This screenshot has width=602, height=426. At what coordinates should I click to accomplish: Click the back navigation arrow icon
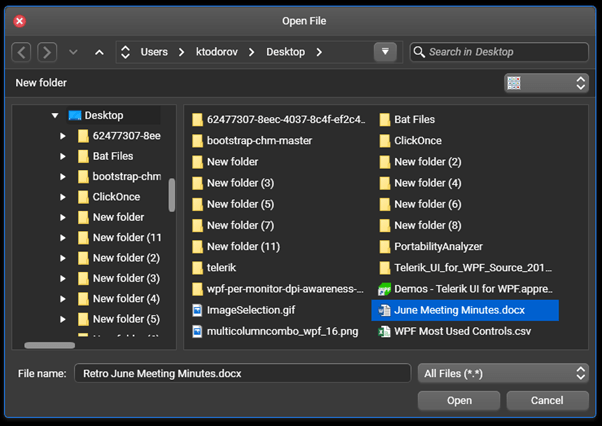click(x=21, y=52)
